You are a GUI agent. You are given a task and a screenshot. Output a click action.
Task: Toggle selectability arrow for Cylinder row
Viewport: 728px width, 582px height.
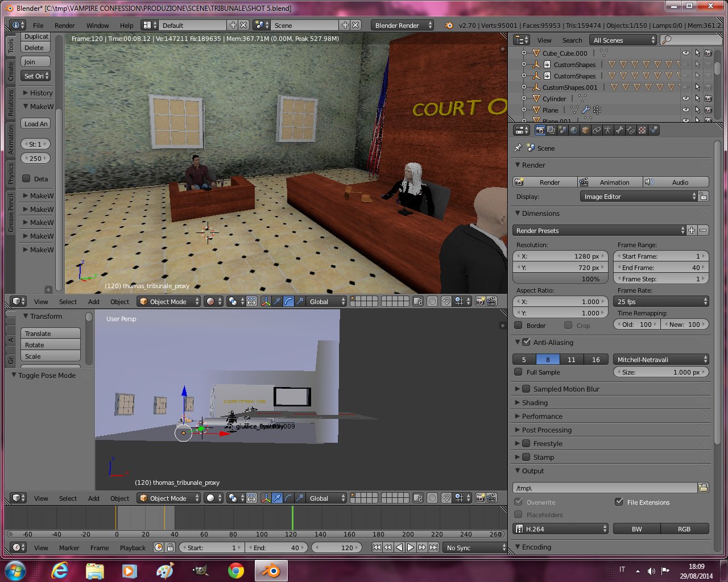[x=697, y=98]
